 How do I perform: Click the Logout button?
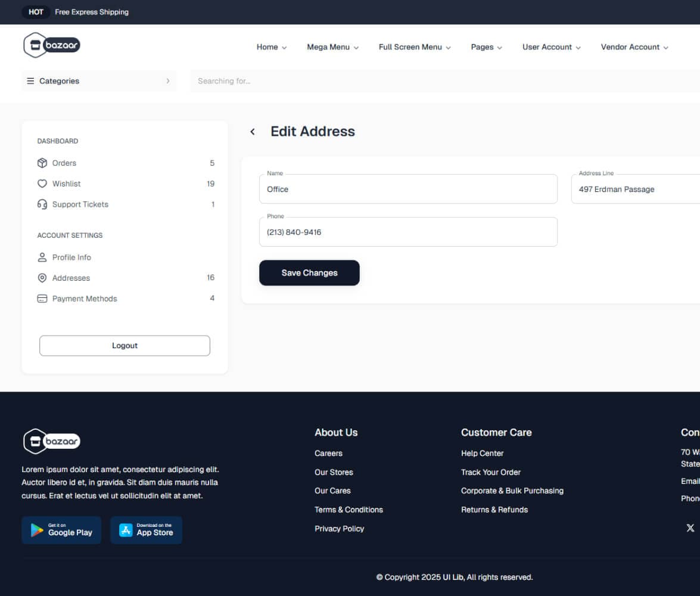pos(125,346)
